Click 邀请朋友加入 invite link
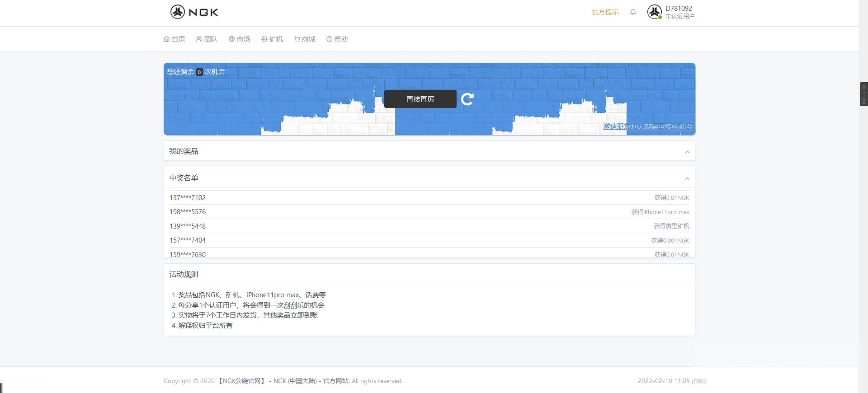The image size is (868, 393). (x=647, y=126)
